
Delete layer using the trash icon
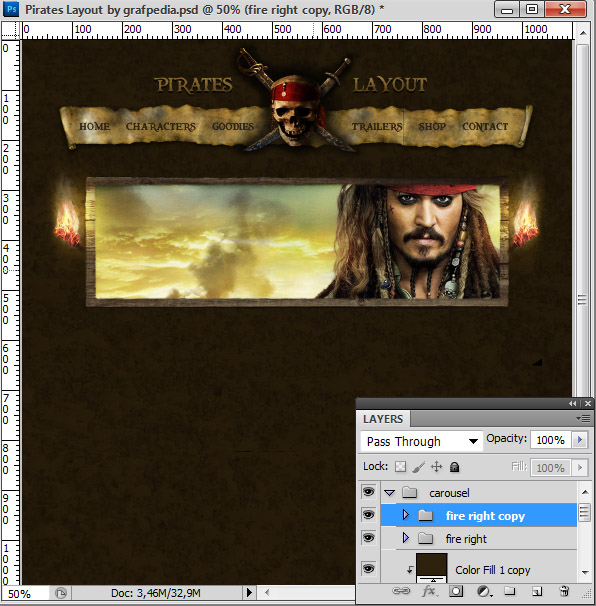(x=564, y=591)
